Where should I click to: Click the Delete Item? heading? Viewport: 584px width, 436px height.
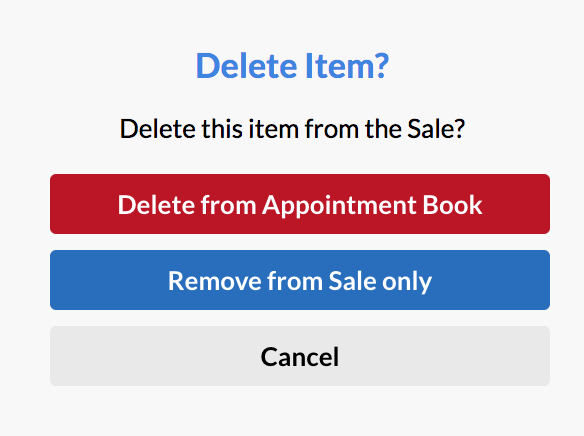pyautogui.click(x=292, y=66)
